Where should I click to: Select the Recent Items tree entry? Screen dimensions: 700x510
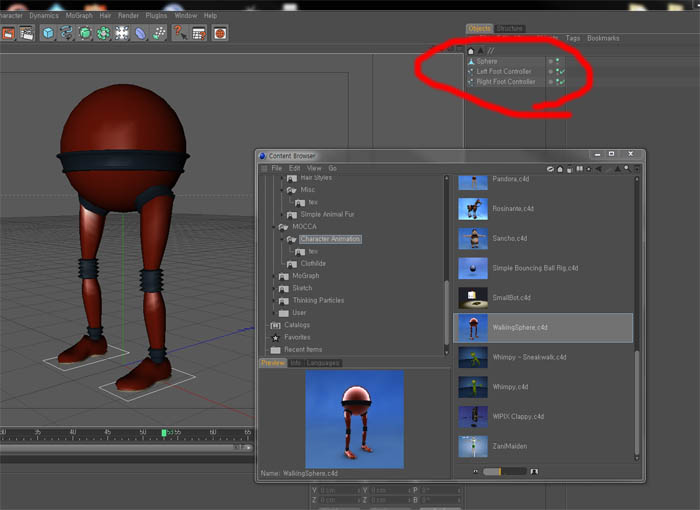coord(303,350)
